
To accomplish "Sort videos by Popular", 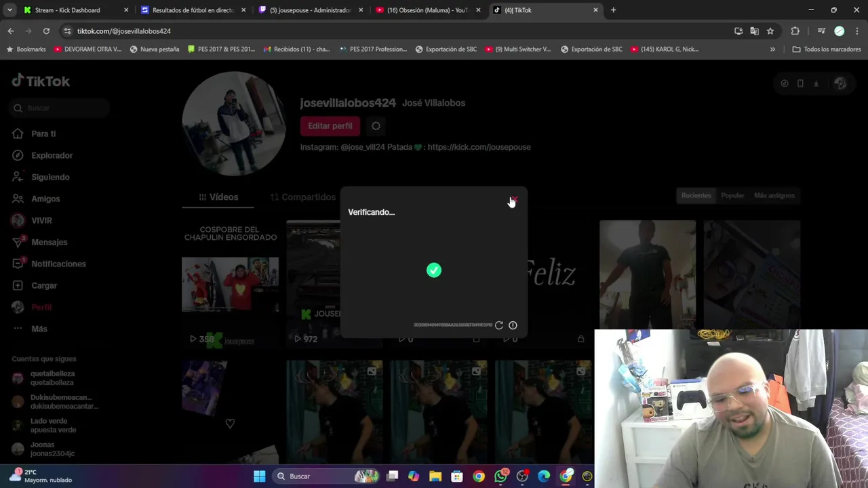I will pyautogui.click(x=732, y=195).
